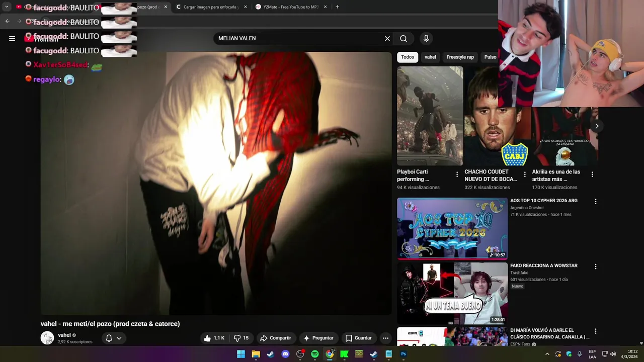644x362 pixels.
Task: Clear the MELIAN VALEN search text
Action: [x=387, y=38]
